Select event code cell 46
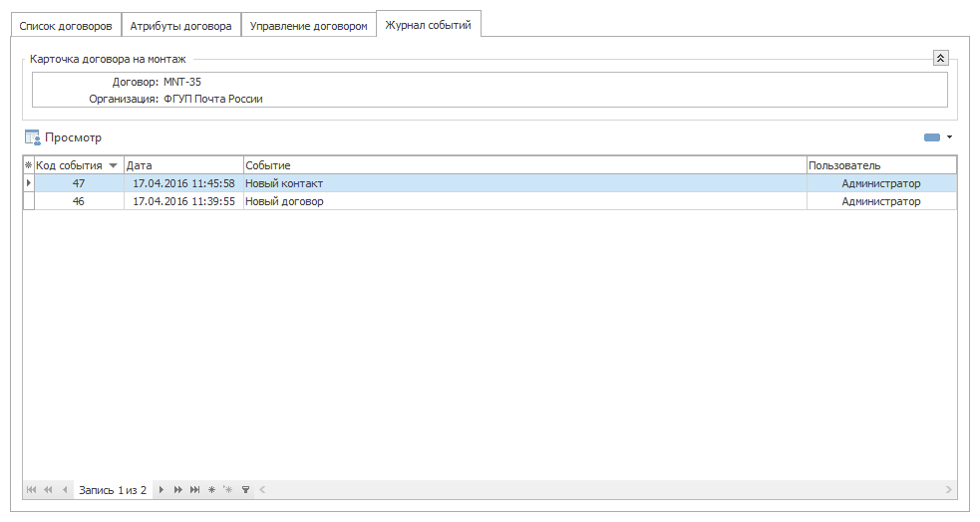Image resolution: width=980 pixels, height=522 pixels. point(79,201)
